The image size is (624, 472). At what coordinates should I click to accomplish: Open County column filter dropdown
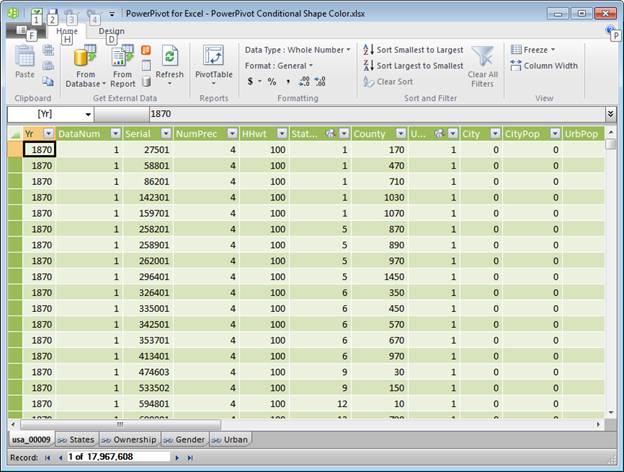(400, 133)
